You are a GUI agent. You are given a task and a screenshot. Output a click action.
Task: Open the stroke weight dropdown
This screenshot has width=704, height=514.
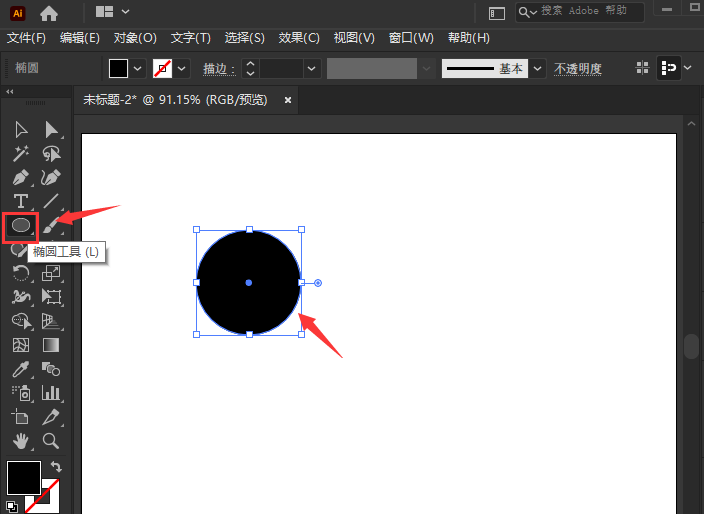311,69
